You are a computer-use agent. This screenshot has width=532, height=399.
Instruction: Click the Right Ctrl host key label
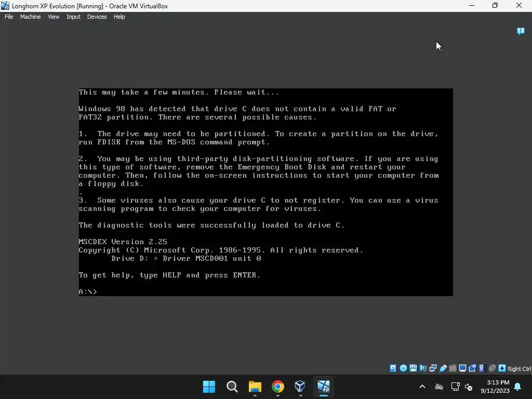[519, 369]
